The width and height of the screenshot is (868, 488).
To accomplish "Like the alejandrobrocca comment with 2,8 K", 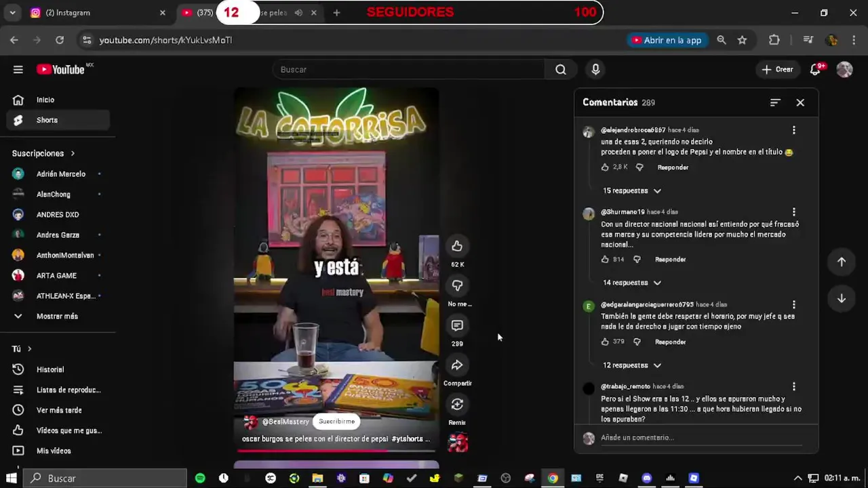I will click(x=605, y=167).
